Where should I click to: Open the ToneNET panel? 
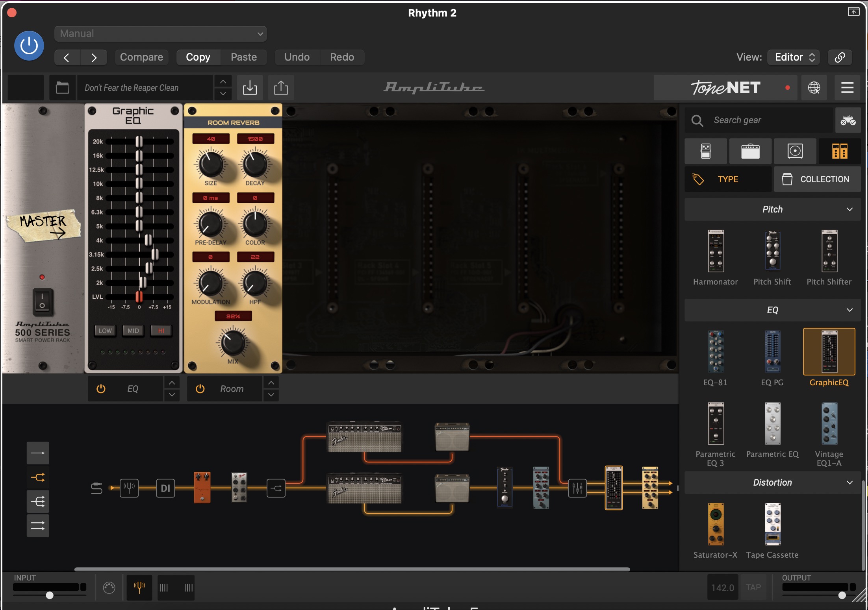click(x=725, y=88)
